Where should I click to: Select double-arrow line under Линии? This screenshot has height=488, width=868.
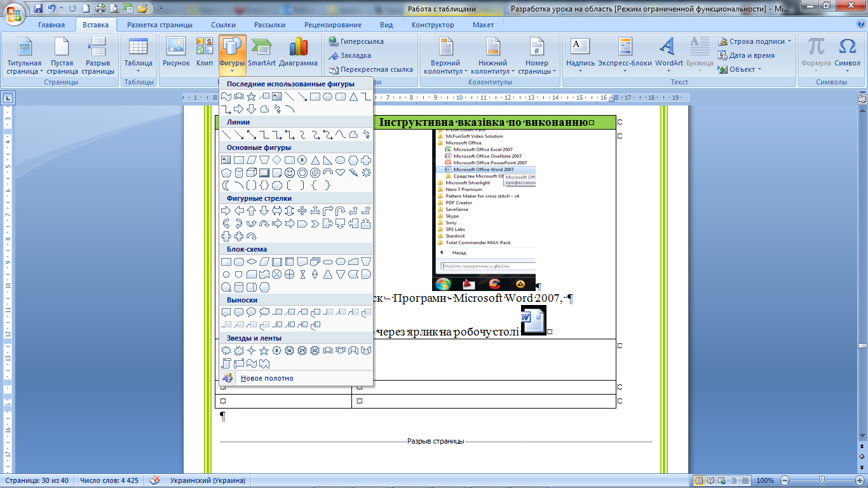[x=252, y=135]
